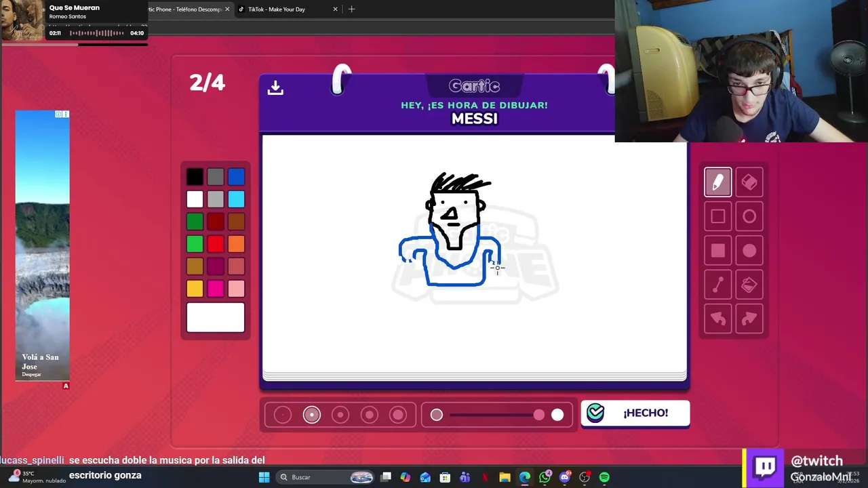This screenshot has width=868, height=488.
Task: Choose the empty rectangle shape tool
Action: coord(717,216)
